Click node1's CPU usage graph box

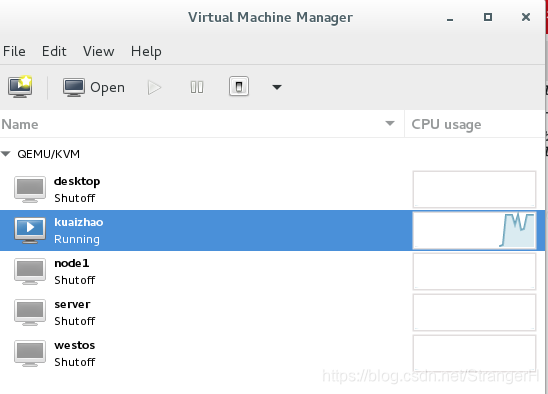point(474,271)
